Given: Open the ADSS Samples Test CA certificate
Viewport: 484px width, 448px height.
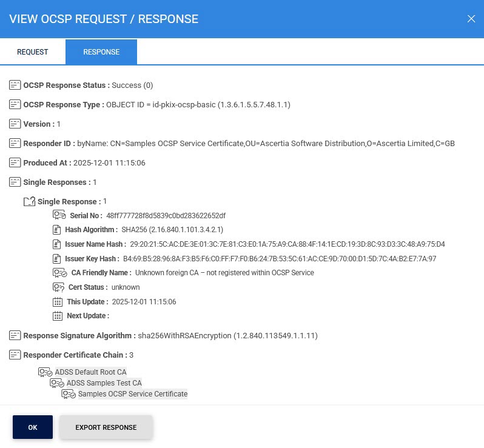Looking at the screenshot, I should [104, 383].
